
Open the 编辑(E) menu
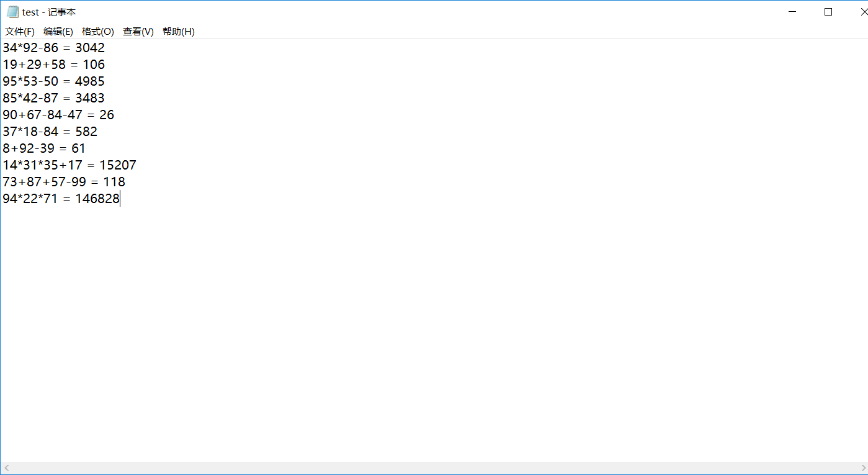[x=58, y=32]
